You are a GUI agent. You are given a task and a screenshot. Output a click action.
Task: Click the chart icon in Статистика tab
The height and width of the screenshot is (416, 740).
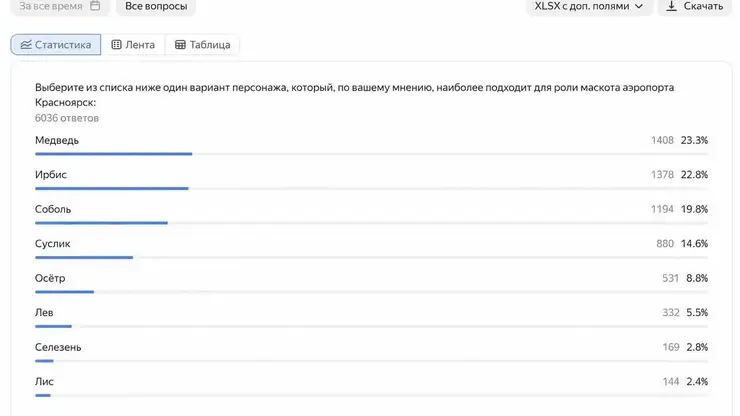(x=26, y=44)
